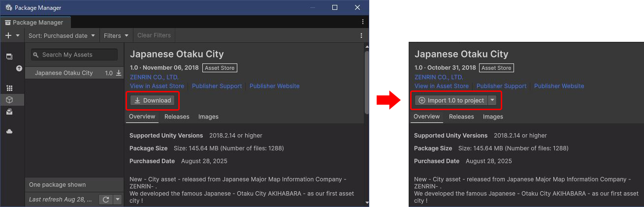Open View in Asset Store above Import button
This screenshot has width=644, height=207.
click(442, 86)
